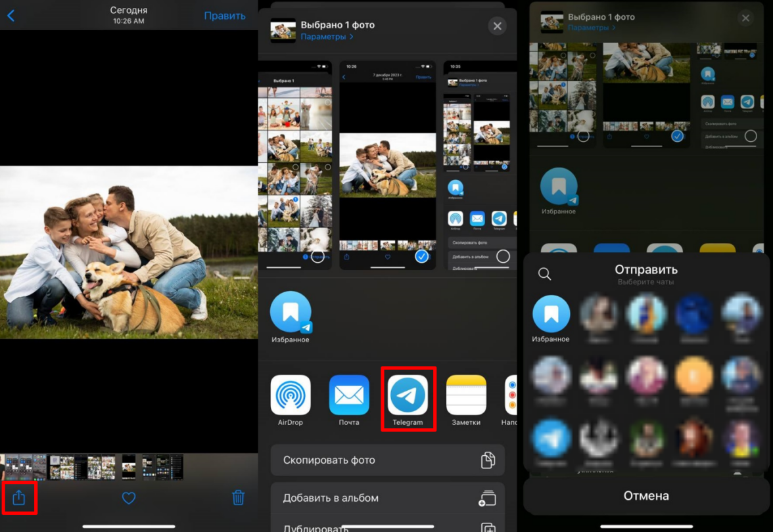Close the share sheet with X button
Image resolution: width=773 pixels, height=532 pixels.
[497, 26]
